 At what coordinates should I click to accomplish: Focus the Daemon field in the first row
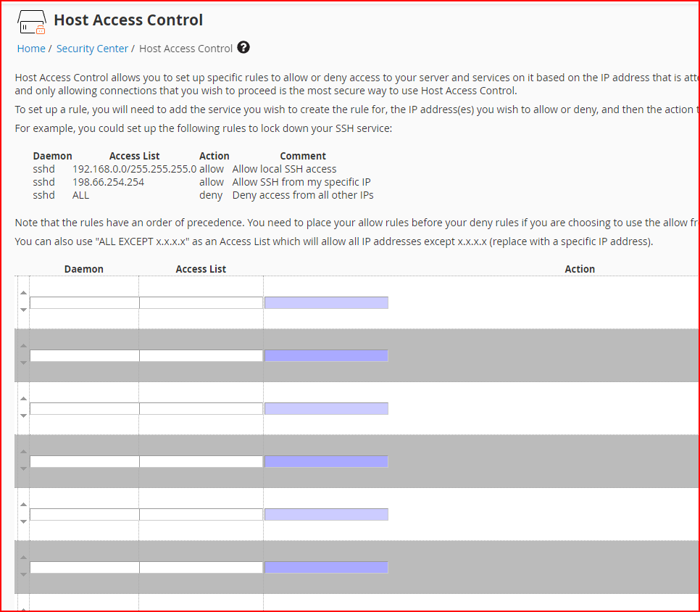[84, 303]
